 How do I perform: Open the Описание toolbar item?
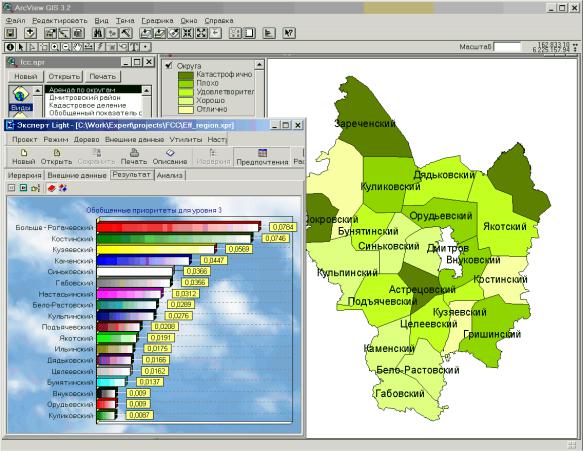tap(170, 157)
